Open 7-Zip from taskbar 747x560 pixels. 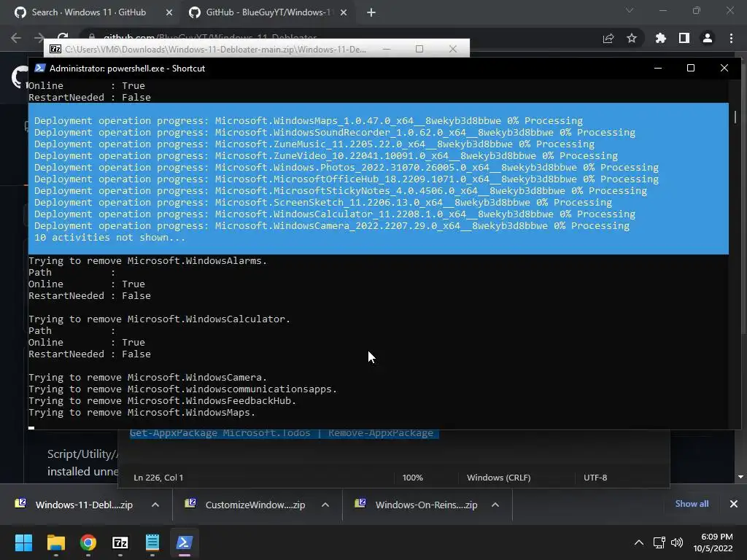tap(120, 542)
